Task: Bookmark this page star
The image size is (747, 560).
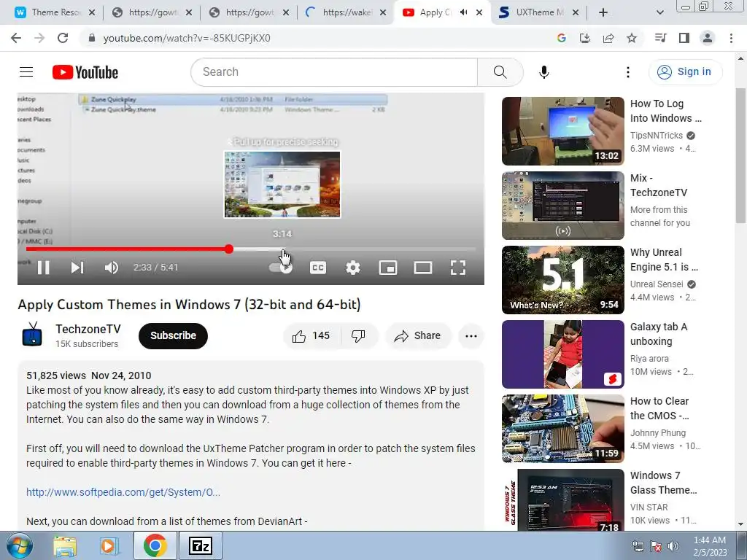Action: pyautogui.click(x=632, y=38)
